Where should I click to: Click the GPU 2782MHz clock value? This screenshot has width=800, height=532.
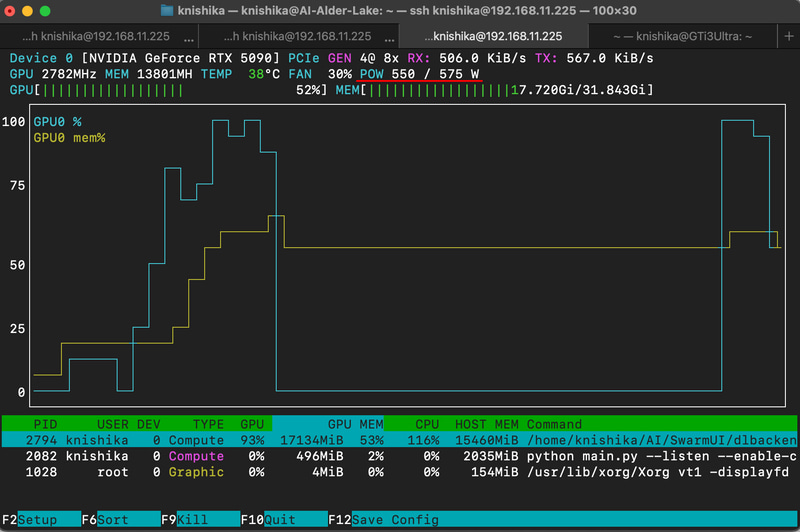tap(53, 74)
